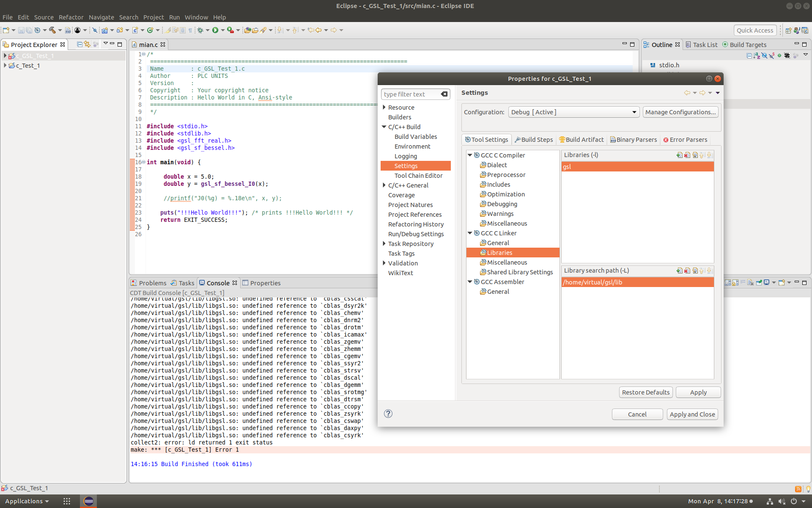Expand the Task Repository tree node
The height and width of the screenshot is (508, 812).
[x=384, y=244]
